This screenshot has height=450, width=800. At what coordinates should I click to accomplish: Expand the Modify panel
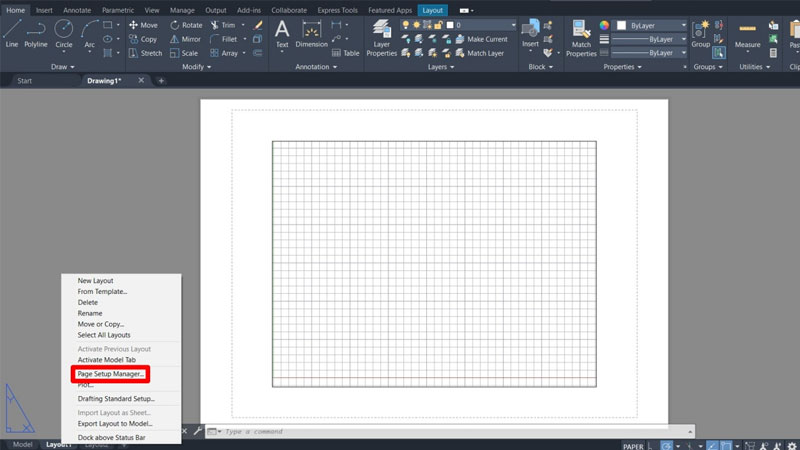click(x=196, y=67)
